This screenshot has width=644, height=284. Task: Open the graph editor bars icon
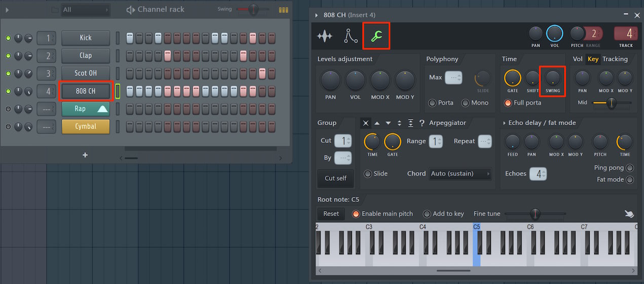(x=283, y=10)
